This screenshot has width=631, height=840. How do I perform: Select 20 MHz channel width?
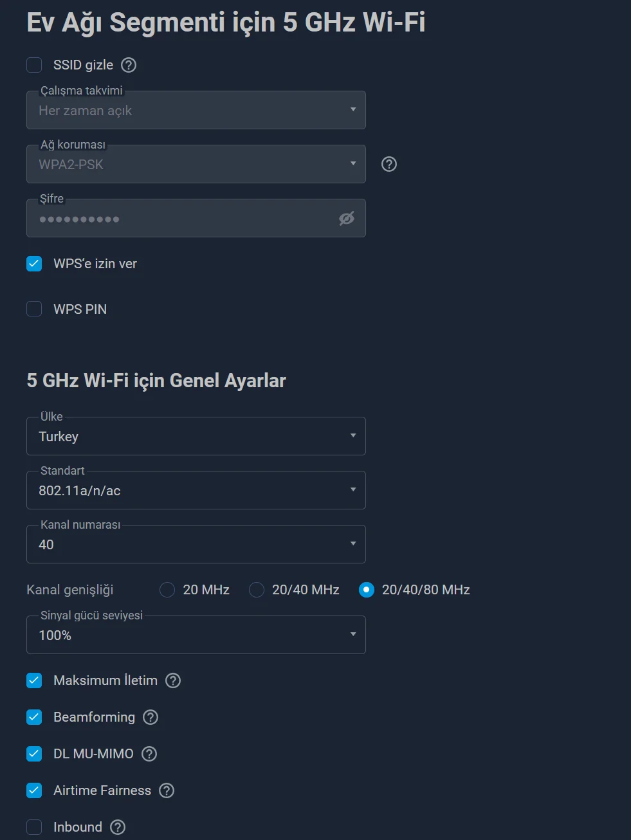tap(167, 590)
